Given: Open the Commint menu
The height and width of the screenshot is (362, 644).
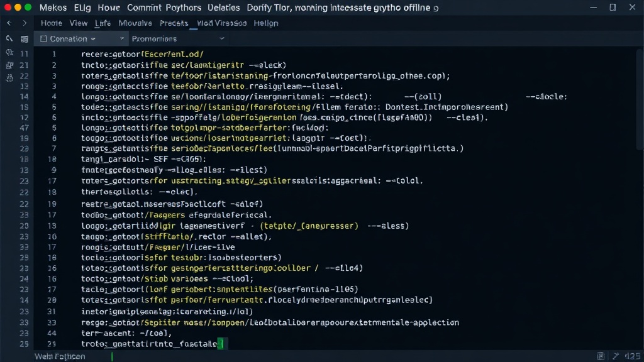Looking at the screenshot, I should (x=144, y=8).
